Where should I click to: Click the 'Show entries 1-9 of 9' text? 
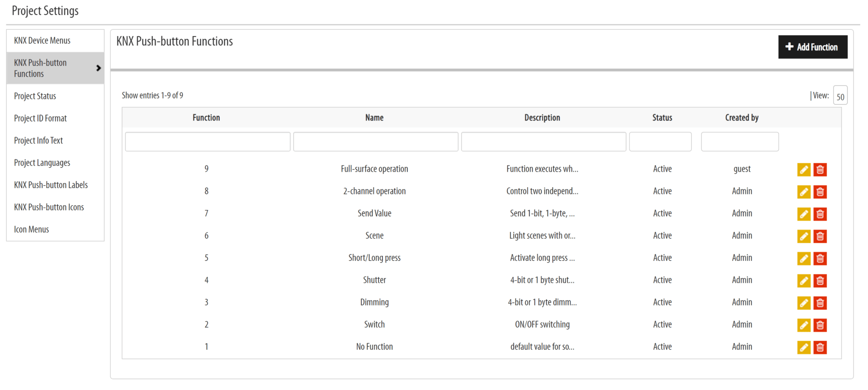coord(152,95)
